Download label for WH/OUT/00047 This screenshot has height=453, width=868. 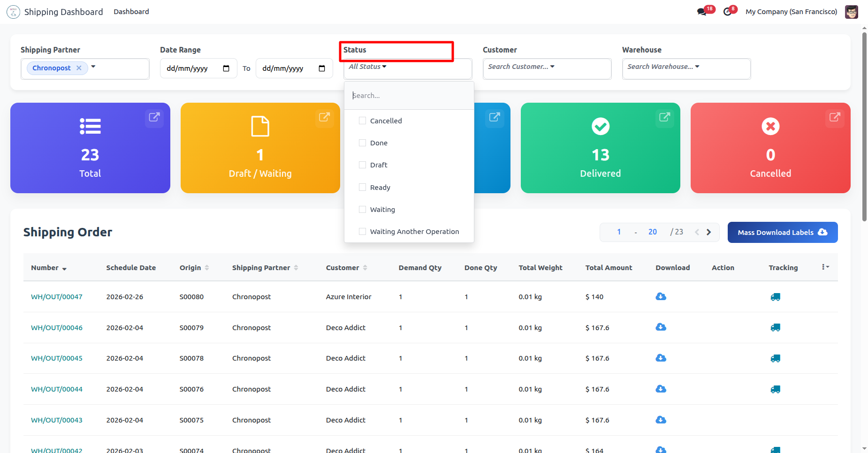click(661, 296)
